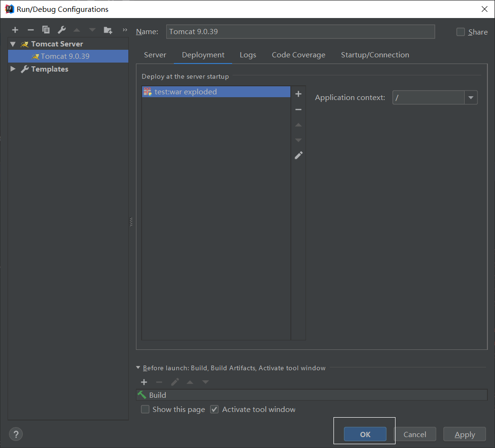Select the test:war exploded artifact row

[x=216, y=92]
